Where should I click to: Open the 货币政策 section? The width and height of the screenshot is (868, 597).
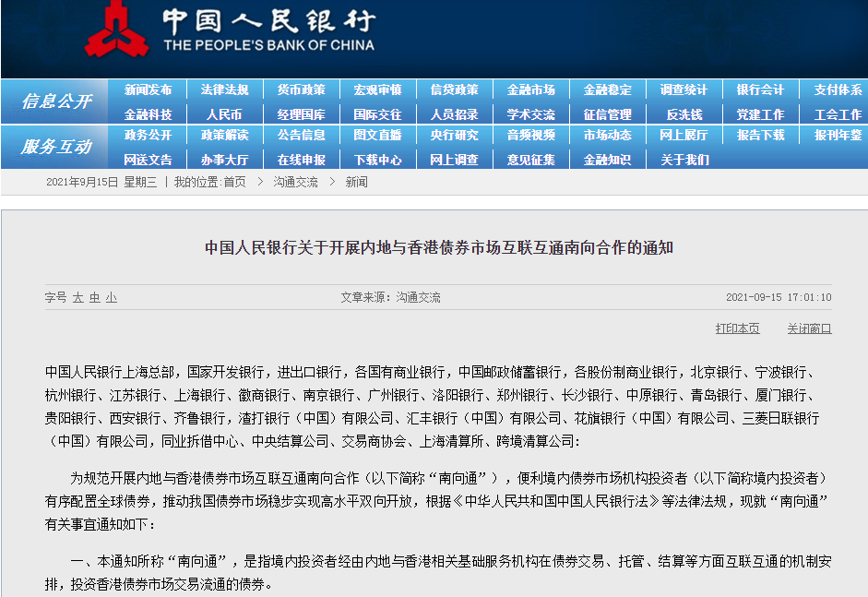(303, 90)
